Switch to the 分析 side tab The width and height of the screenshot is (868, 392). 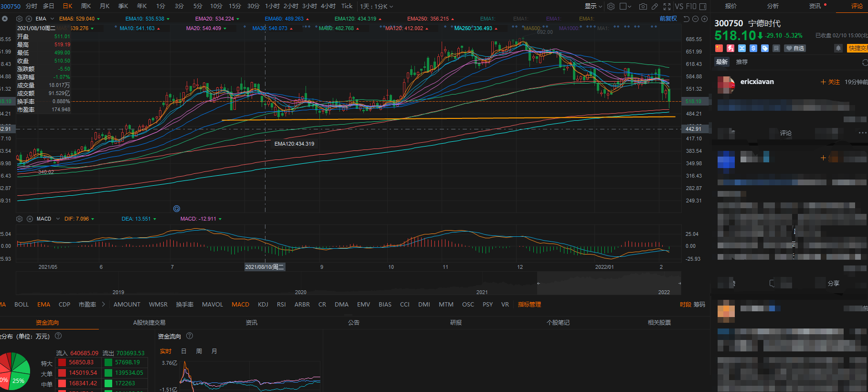tap(773, 6)
